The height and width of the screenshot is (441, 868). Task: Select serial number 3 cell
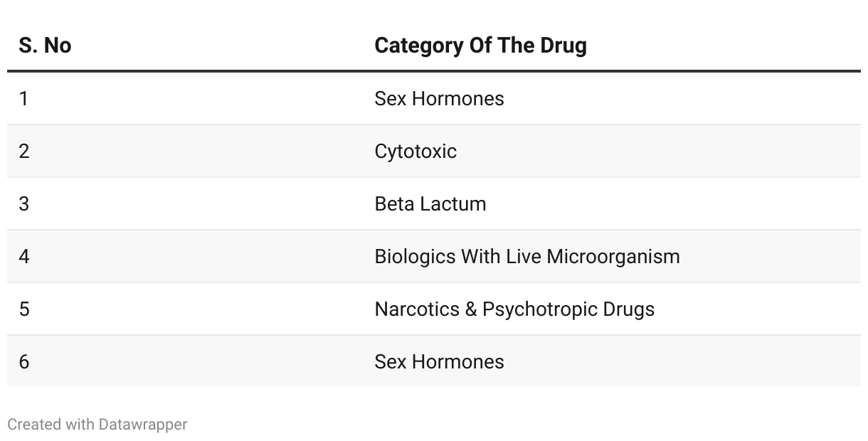(24, 203)
